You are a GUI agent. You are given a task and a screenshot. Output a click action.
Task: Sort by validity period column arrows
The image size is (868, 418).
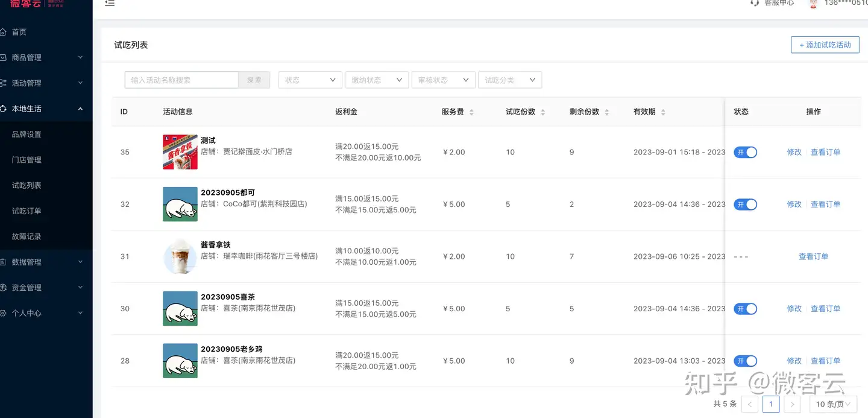[x=663, y=112]
